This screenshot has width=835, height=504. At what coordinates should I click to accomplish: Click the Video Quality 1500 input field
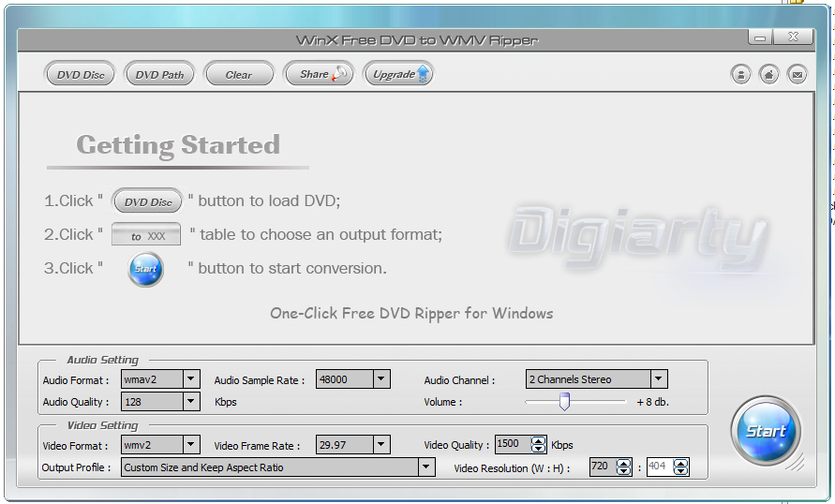[514, 444]
